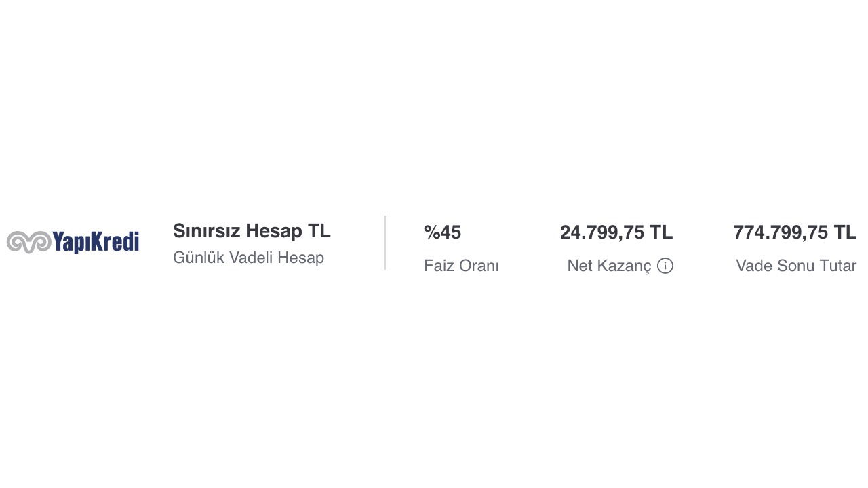This screenshot has height=488, width=868.
Task: Click the word 'Oranı' under %45
Action: [x=479, y=266]
